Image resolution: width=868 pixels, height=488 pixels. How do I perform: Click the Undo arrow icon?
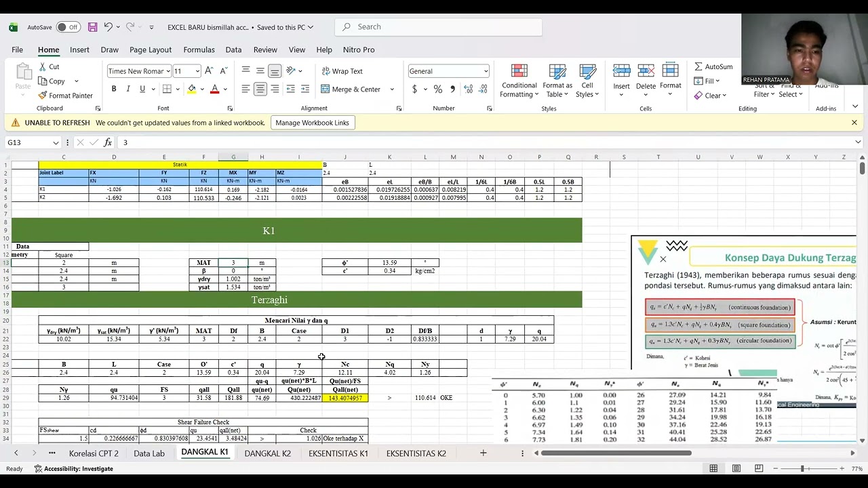pyautogui.click(x=108, y=27)
